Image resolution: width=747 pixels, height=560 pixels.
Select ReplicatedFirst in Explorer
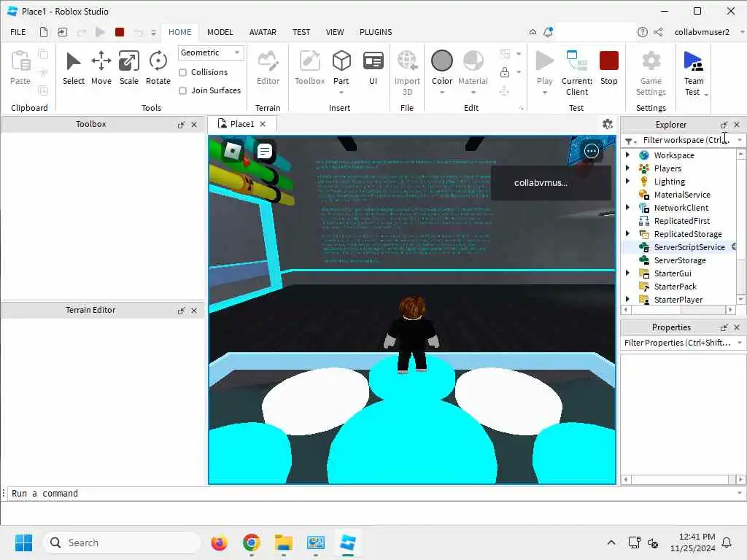click(x=682, y=220)
